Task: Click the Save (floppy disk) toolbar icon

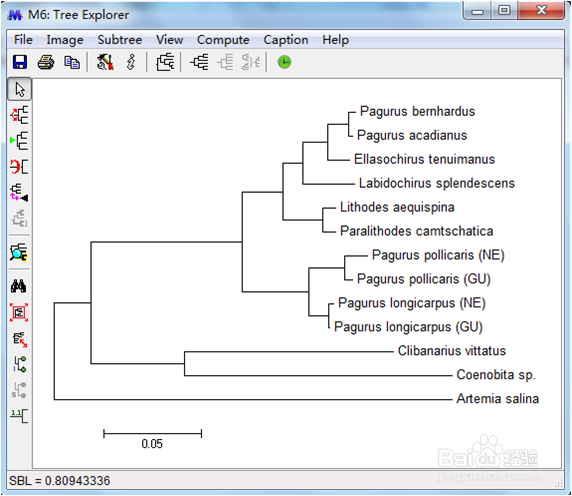Action: tap(20, 62)
